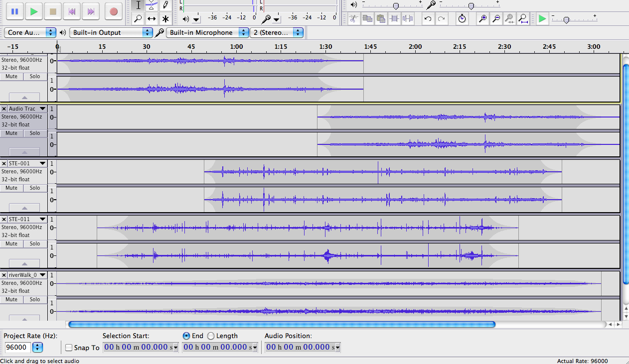
Task: Mute the STE-011 track
Action: click(x=11, y=244)
